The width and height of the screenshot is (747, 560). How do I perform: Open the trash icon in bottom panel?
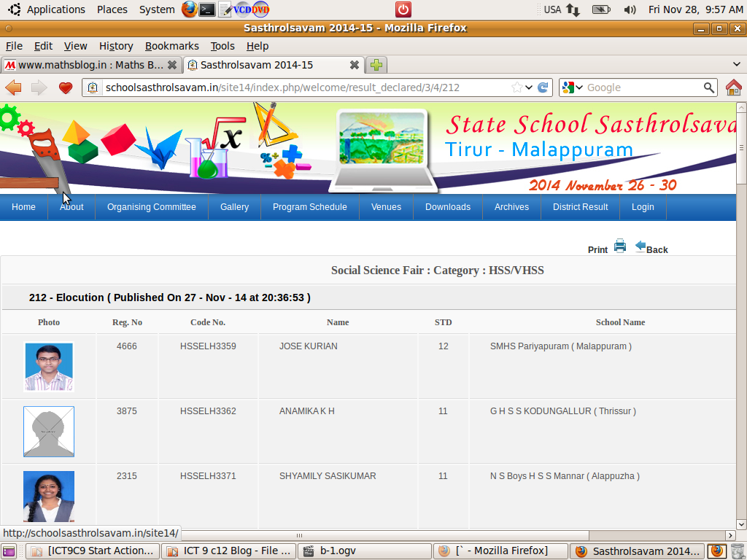point(738,551)
